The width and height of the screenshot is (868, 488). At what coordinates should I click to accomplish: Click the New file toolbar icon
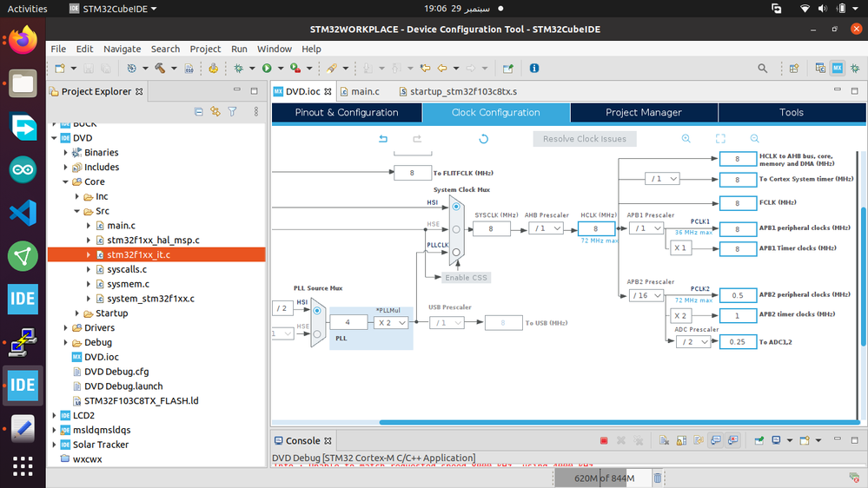(60, 68)
